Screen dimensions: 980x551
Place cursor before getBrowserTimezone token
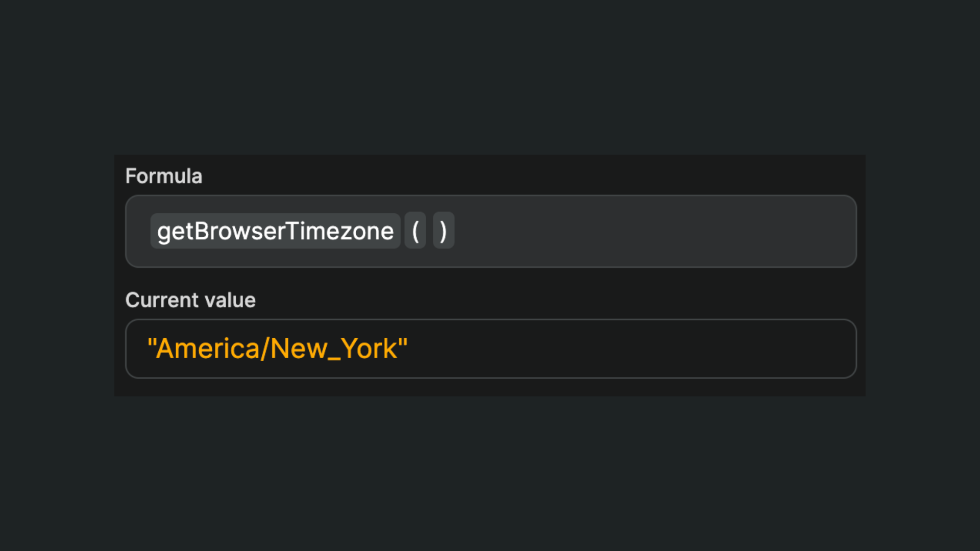144,231
